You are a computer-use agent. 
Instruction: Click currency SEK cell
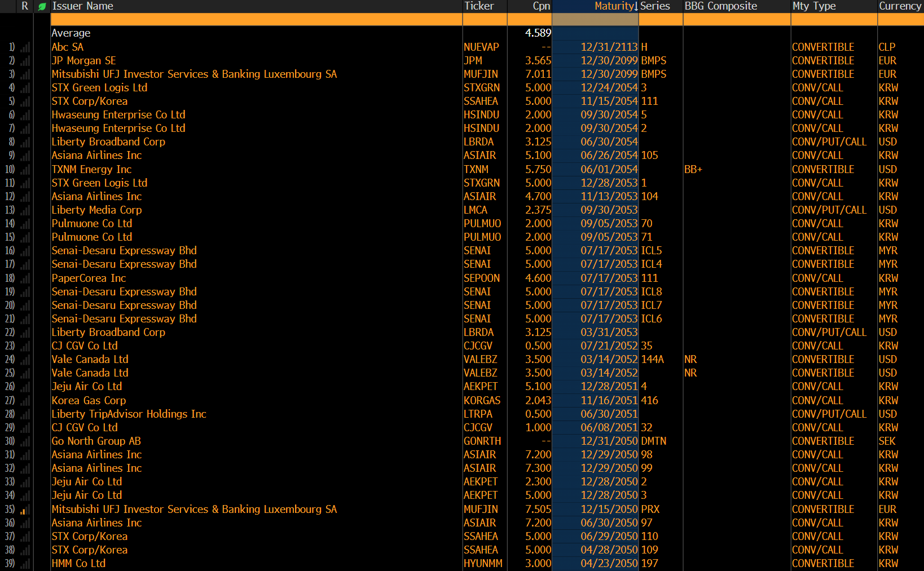pyautogui.click(x=887, y=441)
